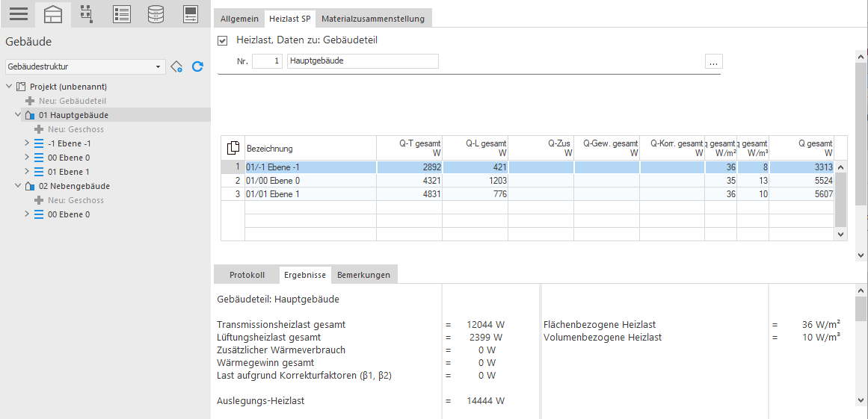The width and height of the screenshot is (868, 419).
Task: Click the building icon of 02 Nebengebäude
Action: coord(31,186)
